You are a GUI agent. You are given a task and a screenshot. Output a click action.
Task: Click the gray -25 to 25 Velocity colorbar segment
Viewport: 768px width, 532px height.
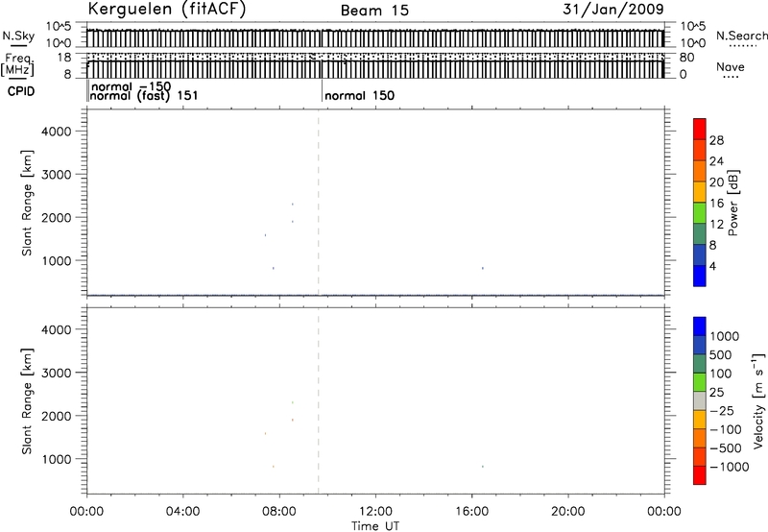(700, 400)
